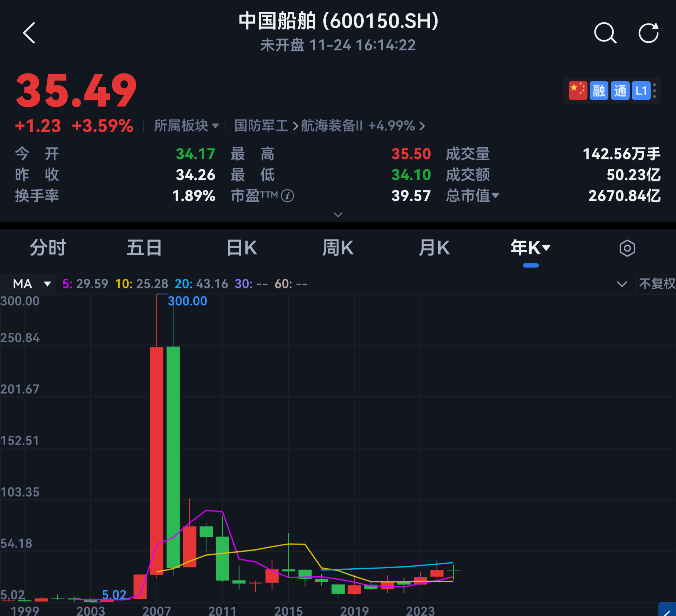Tap 总市值 value 2670.84亿
This screenshot has width=676, height=616.
click(625, 196)
